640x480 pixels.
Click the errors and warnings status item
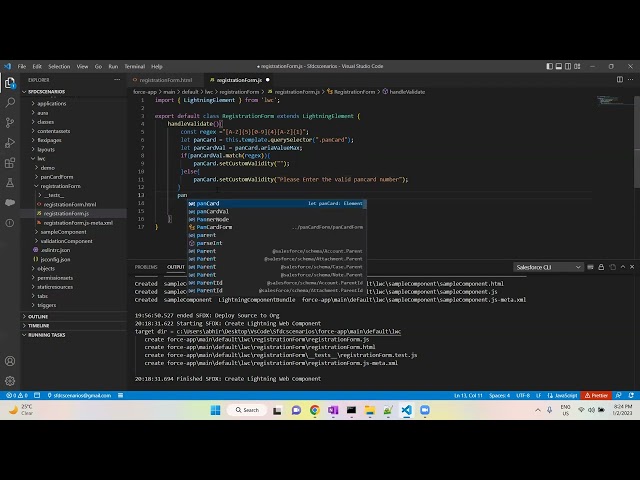coord(17,396)
